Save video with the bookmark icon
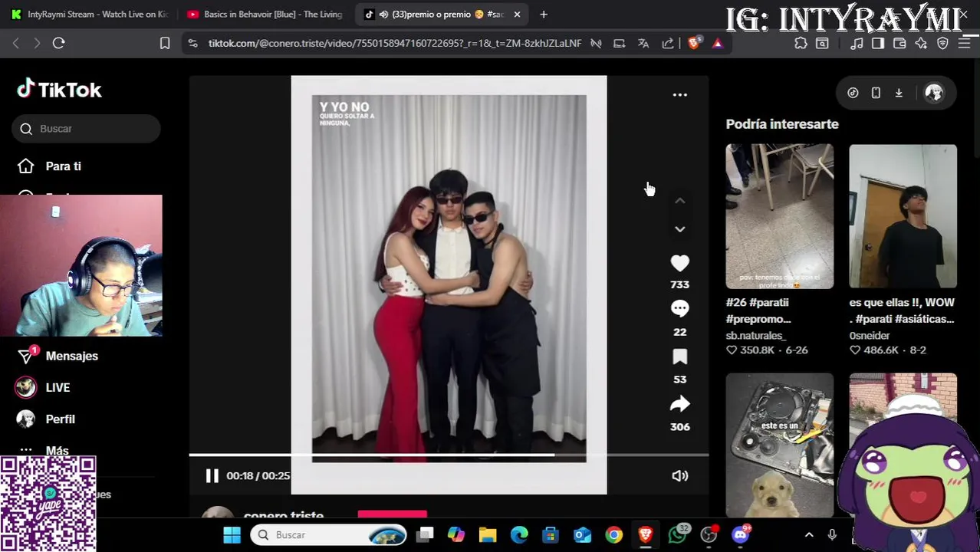Screen dimensions: 980x552 tap(679, 356)
